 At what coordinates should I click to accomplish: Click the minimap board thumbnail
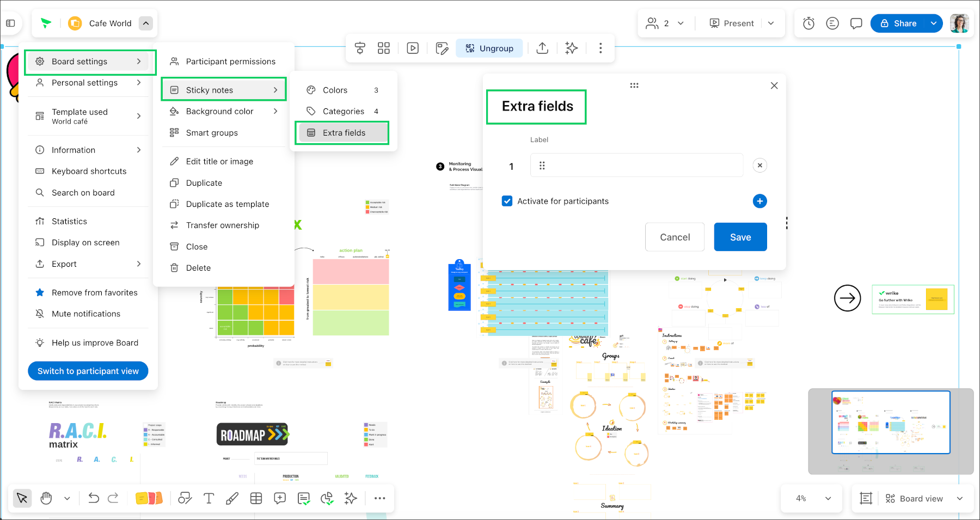pyautogui.click(x=891, y=422)
